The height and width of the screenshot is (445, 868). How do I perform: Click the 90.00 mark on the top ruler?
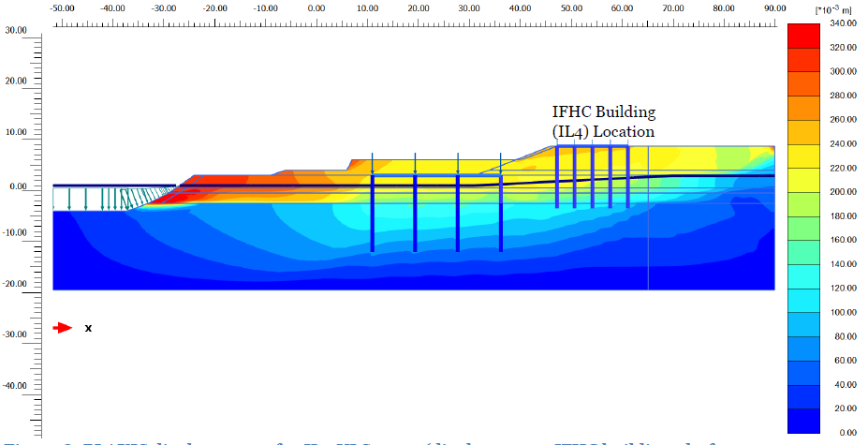click(774, 8)
